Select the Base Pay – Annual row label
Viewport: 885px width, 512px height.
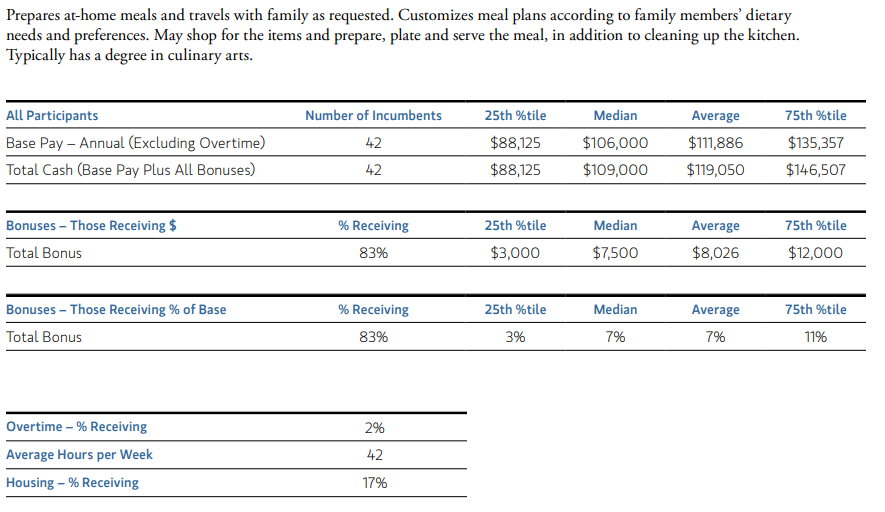point(135,143)
